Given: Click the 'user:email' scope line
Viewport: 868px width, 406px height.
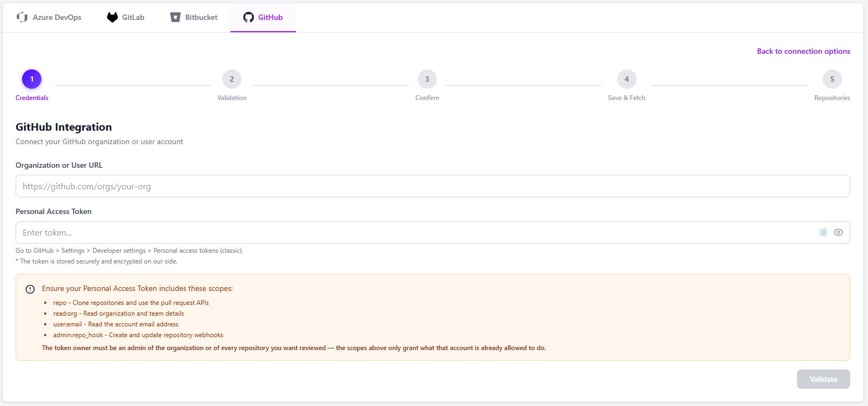Looking at the screenshot, I should tap(116, 324).
